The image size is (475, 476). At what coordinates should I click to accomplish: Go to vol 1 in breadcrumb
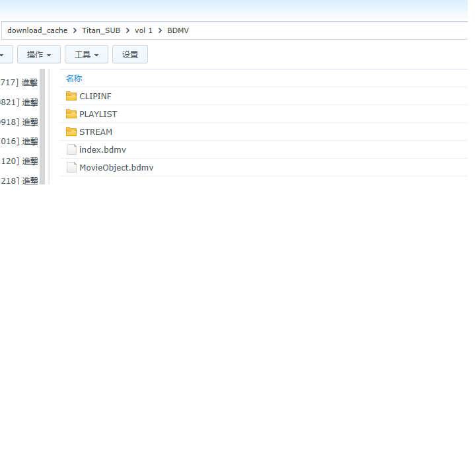[143, 30]
